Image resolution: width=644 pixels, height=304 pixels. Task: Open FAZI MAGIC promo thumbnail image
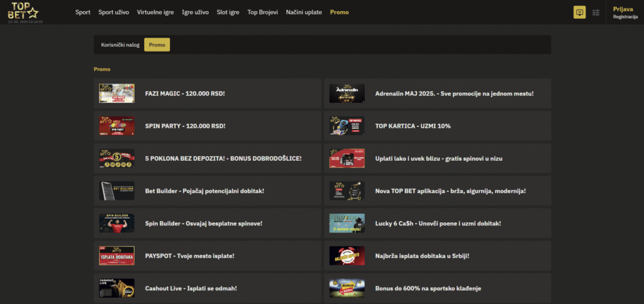116,93
